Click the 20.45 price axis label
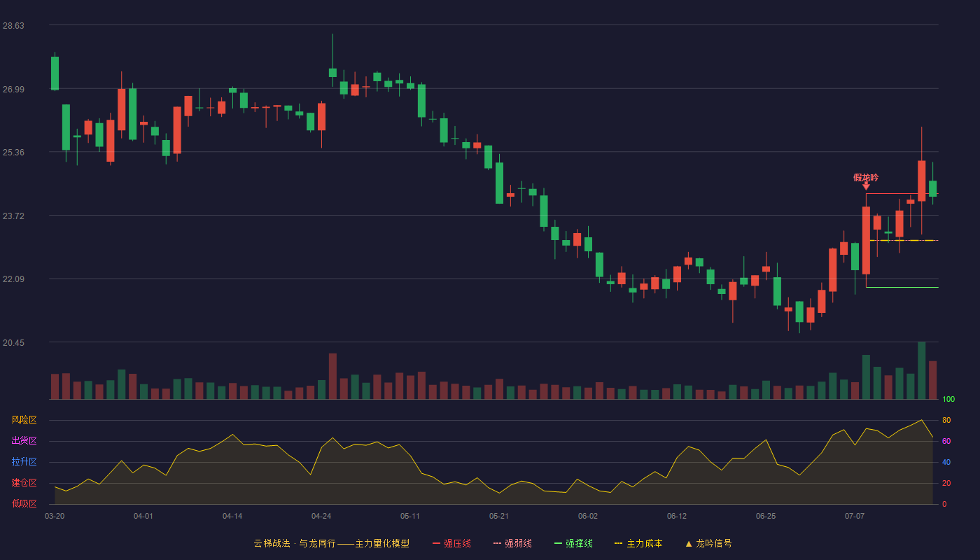980x560 pixels. click(x=13, y=342)
